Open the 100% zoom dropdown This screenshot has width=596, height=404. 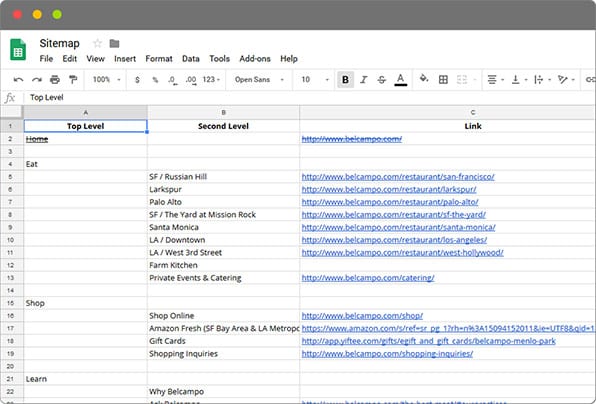pyautogui.click(x=106, y=79)
